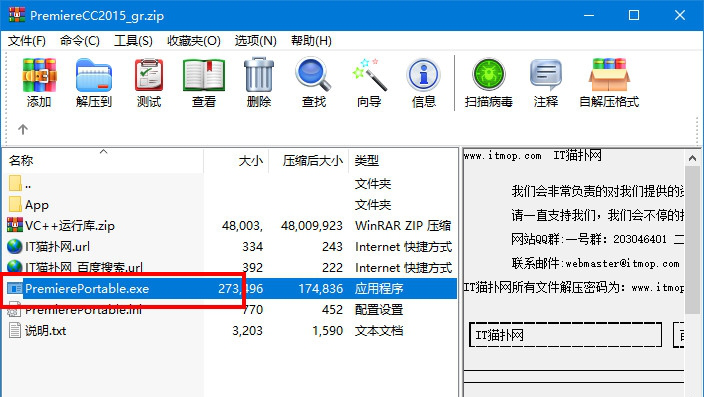
Task: Click the 应用程序 type cell
Action: coord(379,289)
